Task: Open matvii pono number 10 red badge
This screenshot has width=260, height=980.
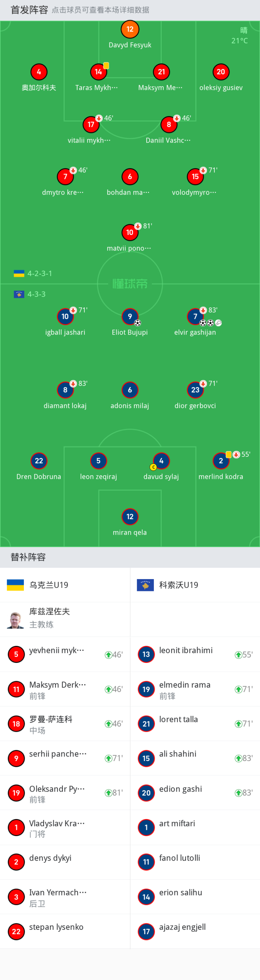Action: [130, 232]
